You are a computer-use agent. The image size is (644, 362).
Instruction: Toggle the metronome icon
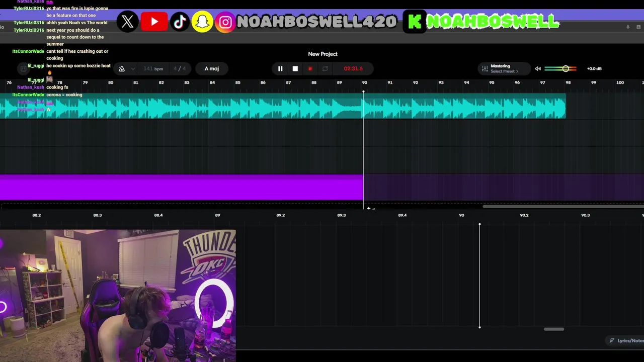(121, 69)
